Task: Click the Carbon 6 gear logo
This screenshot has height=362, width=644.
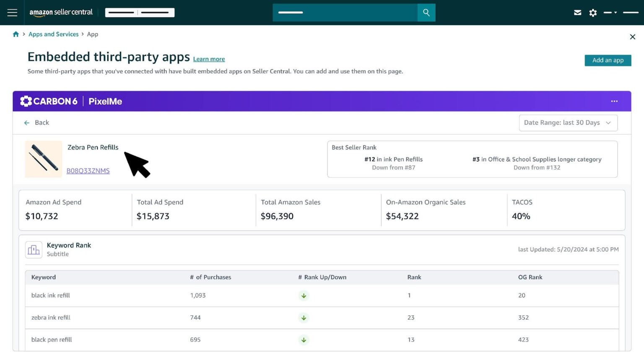Action: click(x=26, y=101)
